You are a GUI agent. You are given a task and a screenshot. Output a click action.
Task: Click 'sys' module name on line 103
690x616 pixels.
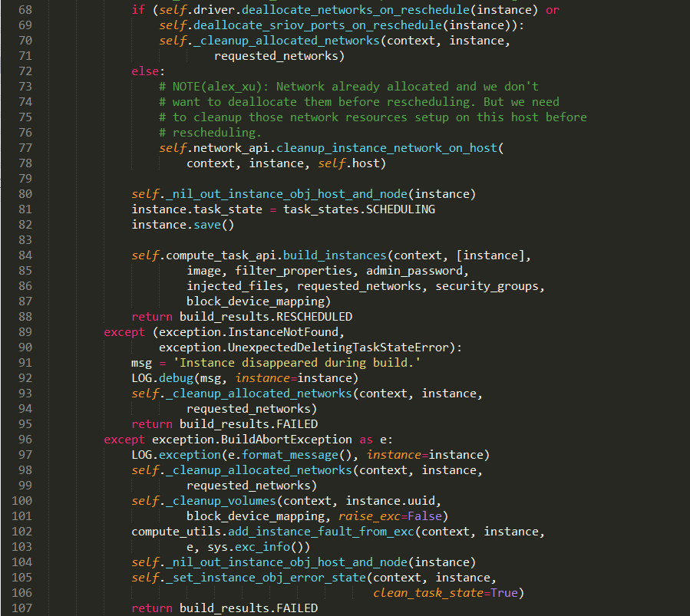217,548
